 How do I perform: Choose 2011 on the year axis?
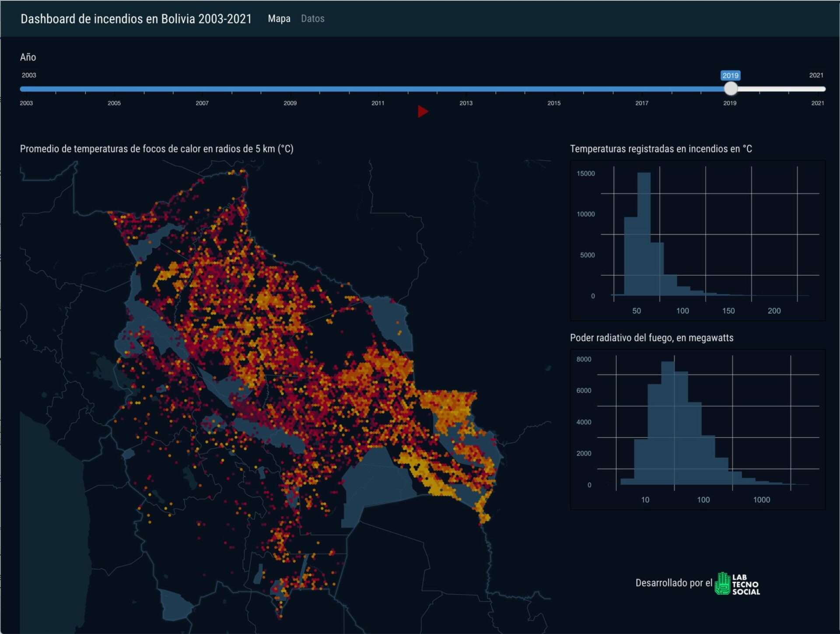tap(378, 103)
